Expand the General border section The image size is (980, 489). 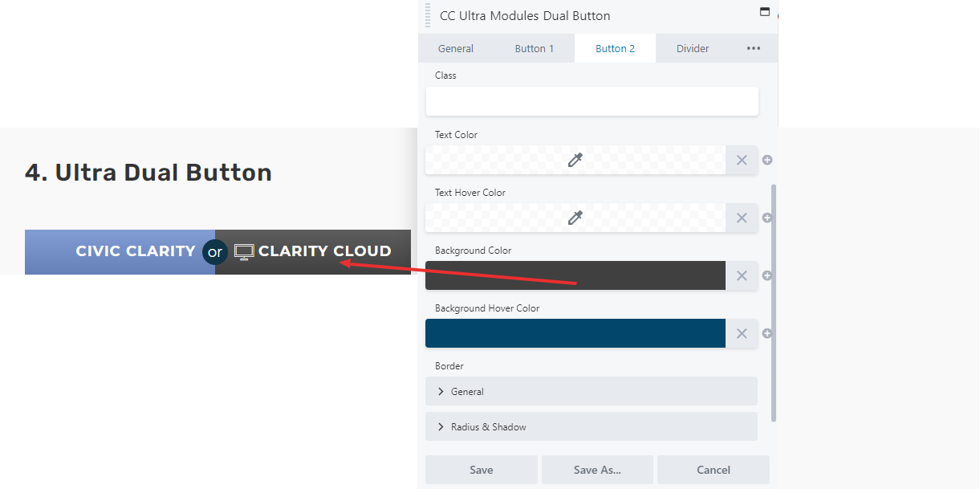[x=592, y=391]
